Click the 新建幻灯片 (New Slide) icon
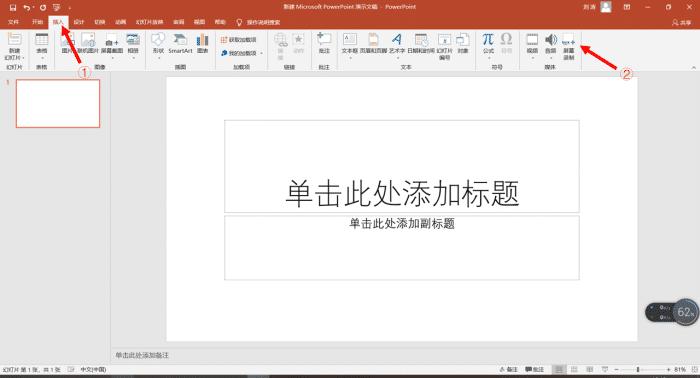This screenshot has height=378, width=700. coord(14,39)
